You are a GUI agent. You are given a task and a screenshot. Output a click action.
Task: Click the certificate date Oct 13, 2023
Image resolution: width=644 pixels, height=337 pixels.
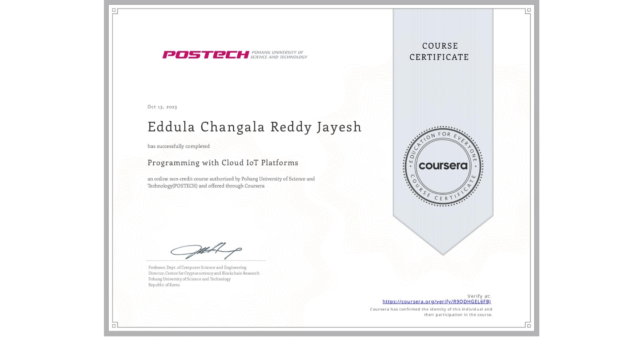point(162,106)
